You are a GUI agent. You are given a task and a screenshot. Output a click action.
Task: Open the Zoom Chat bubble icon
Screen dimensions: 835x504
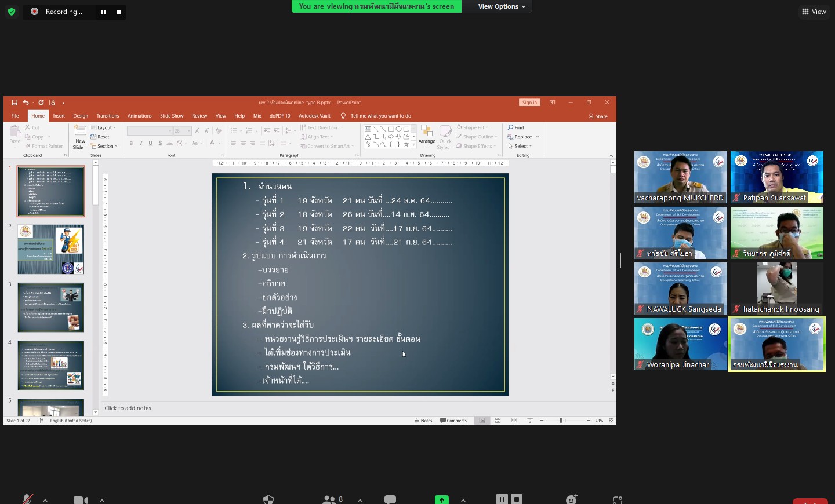390,499
